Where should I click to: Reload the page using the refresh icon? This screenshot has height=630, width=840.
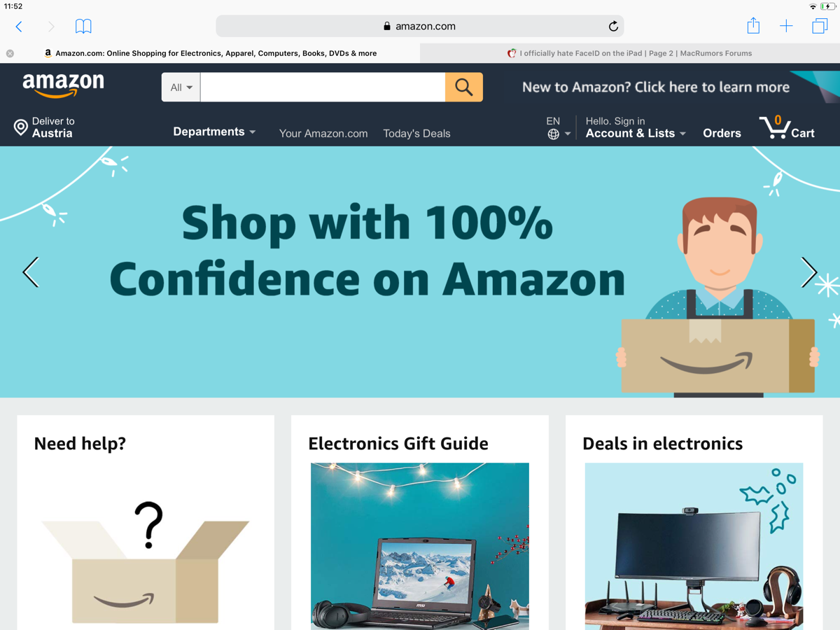[x=613, y=27]
